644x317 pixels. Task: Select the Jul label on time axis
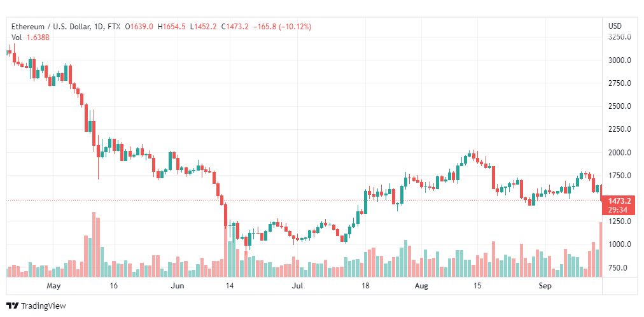(x=297, y=286)
